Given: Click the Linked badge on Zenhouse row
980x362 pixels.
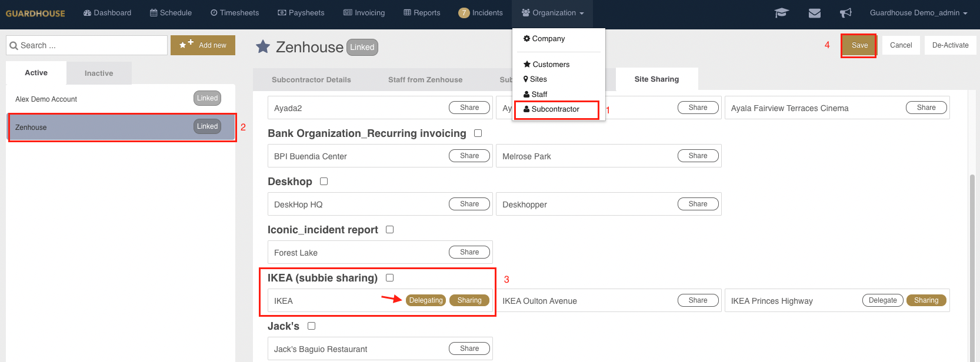Looking at the screenshot, I should coord(207,126).
